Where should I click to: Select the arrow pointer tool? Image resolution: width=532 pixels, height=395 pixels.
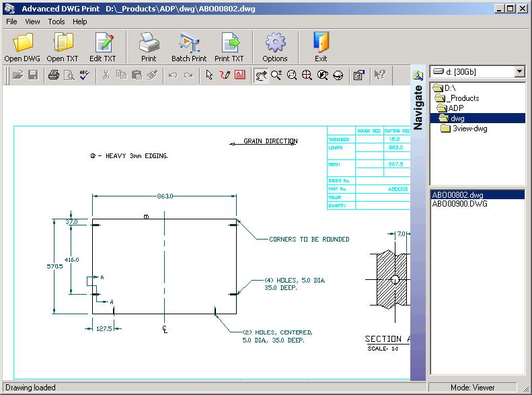pos(209,75)
